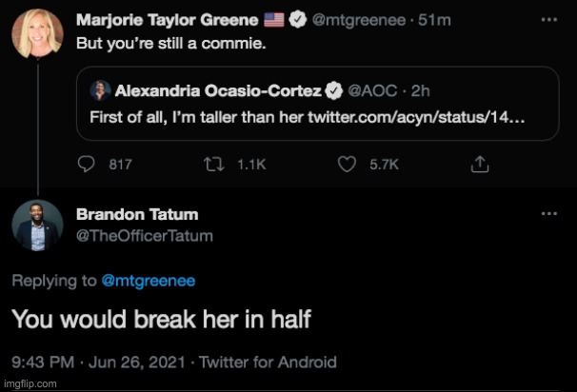577x392 pixels.
Task: Open Marjorie Taylor Greene's profile picture
Action: (x=37, y=36)
